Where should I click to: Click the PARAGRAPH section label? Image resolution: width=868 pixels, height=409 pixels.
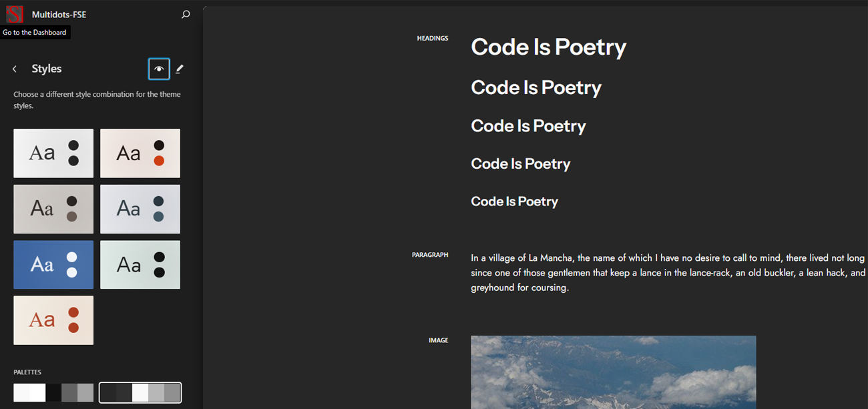(x=430, y=255)
